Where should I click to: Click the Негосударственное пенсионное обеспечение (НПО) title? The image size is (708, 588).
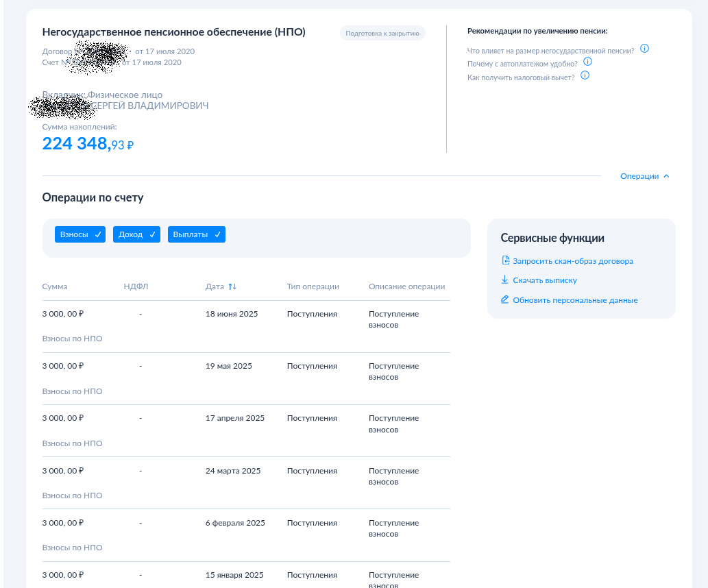(174, 32)
